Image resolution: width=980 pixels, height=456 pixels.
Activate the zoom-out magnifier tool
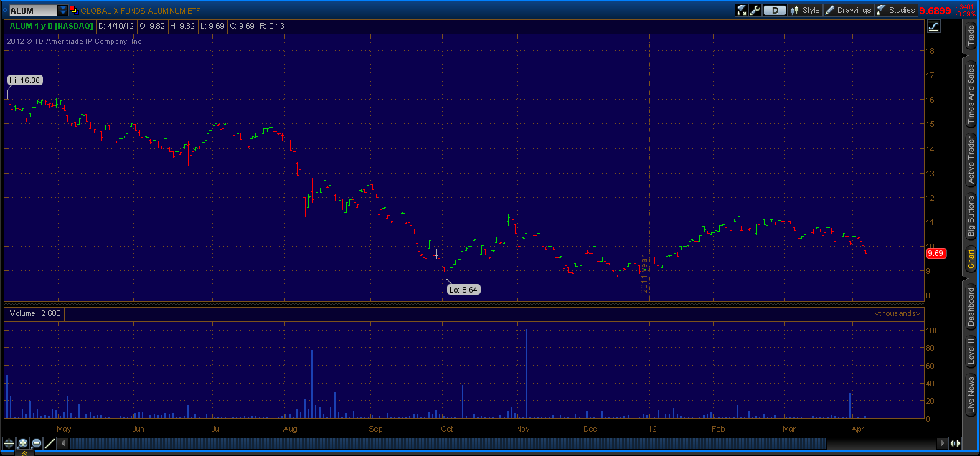35,443
